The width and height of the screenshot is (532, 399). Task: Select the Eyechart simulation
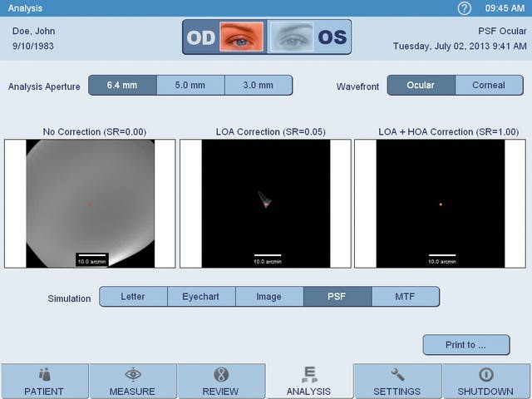pos(201,297)
